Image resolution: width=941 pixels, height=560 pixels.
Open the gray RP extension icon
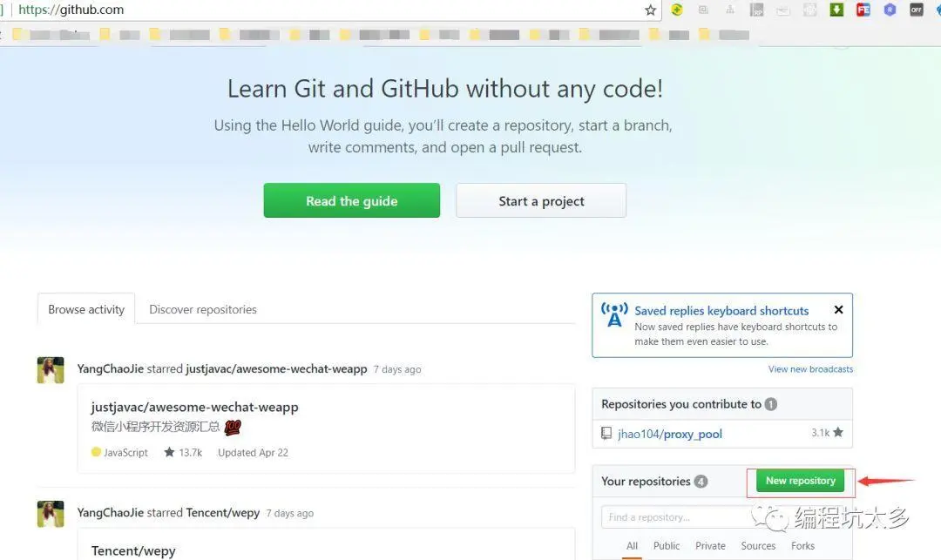pos(757,10)
